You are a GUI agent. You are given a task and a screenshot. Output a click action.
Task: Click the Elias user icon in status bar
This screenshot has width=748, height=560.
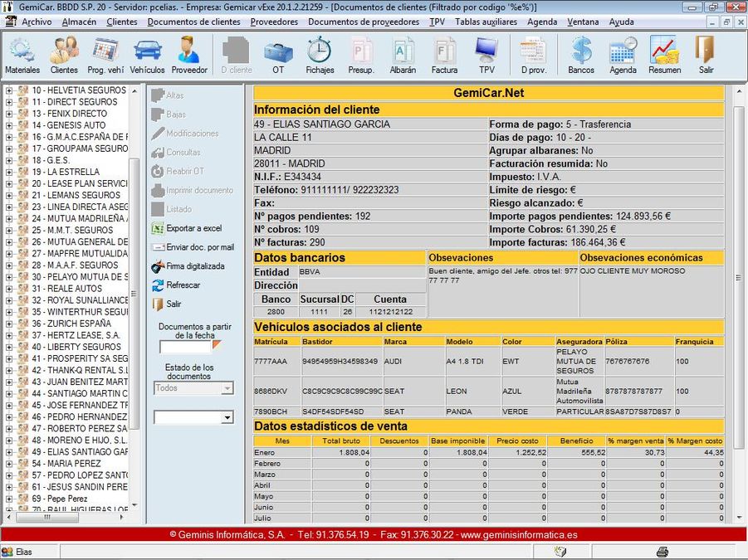[x=7, y=552]
